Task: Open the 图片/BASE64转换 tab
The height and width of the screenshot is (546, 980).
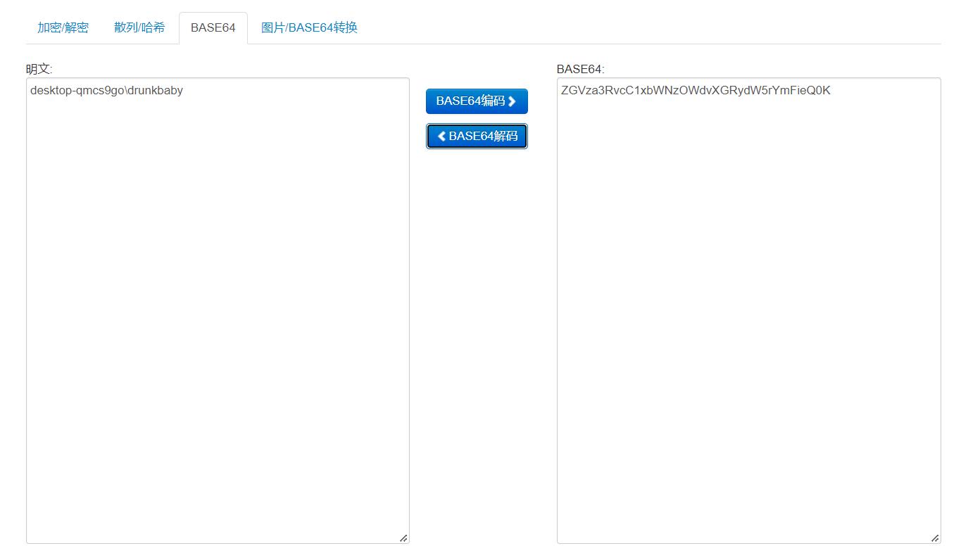Action: [x=309, y=27]
